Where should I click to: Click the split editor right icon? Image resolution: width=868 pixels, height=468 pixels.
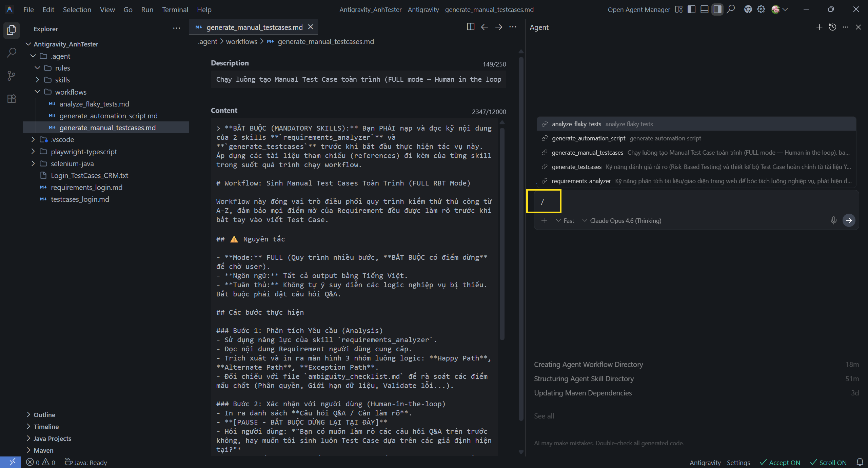tap(470, 27)
